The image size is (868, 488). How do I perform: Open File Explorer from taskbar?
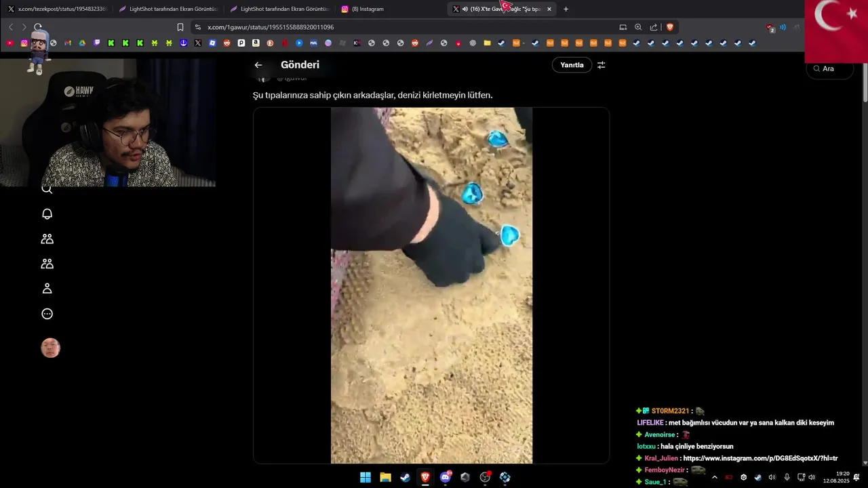[x=385, y=477]
